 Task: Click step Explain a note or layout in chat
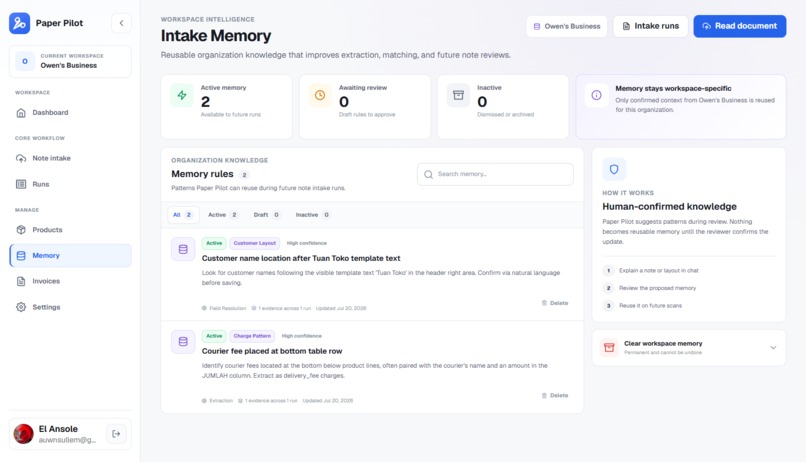(x=658, y=270)
